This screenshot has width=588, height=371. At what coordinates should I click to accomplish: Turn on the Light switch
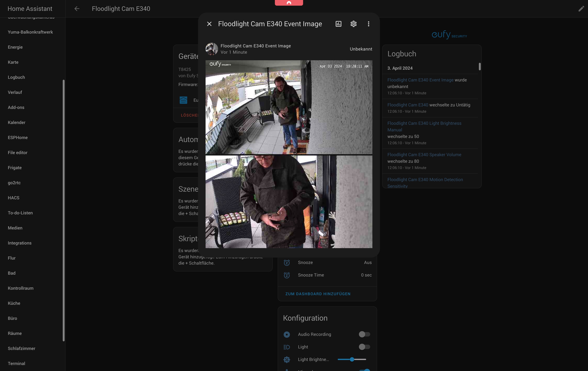click(x=364, y=347)
